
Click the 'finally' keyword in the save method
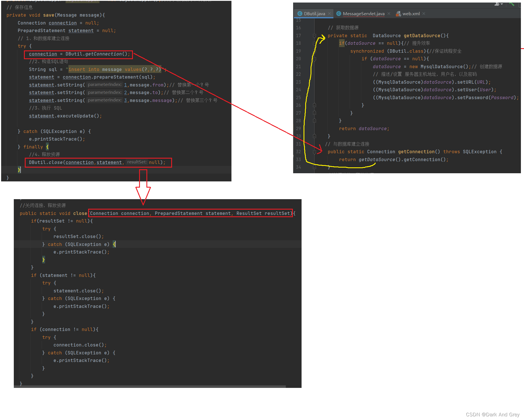click(33, 147)
